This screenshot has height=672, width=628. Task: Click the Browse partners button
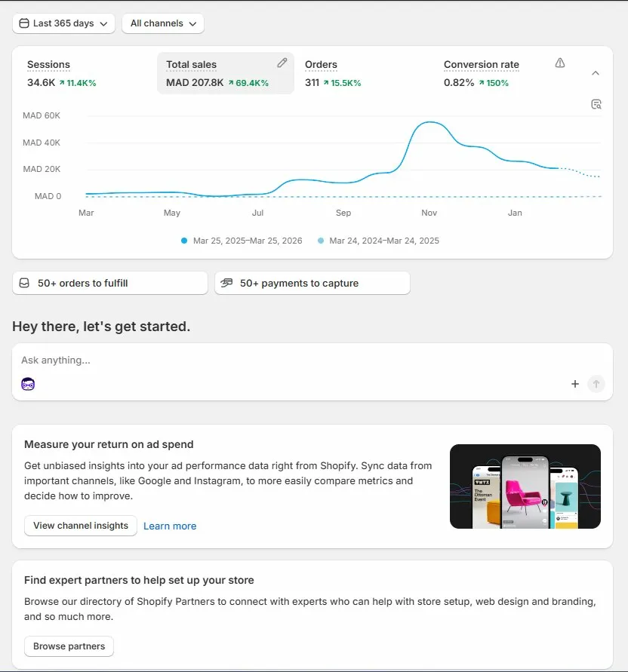tap(69, 646)
